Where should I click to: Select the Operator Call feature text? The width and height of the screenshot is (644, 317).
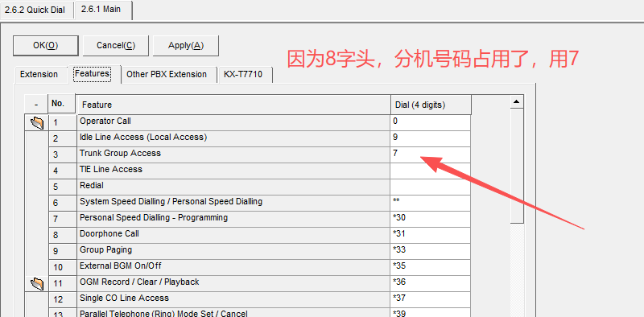point(105,121)
